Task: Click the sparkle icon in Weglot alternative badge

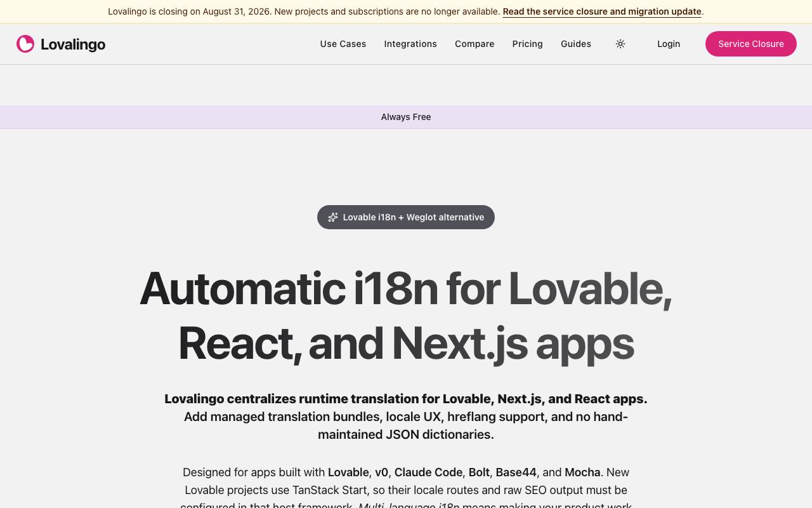Action: [333, 217]
